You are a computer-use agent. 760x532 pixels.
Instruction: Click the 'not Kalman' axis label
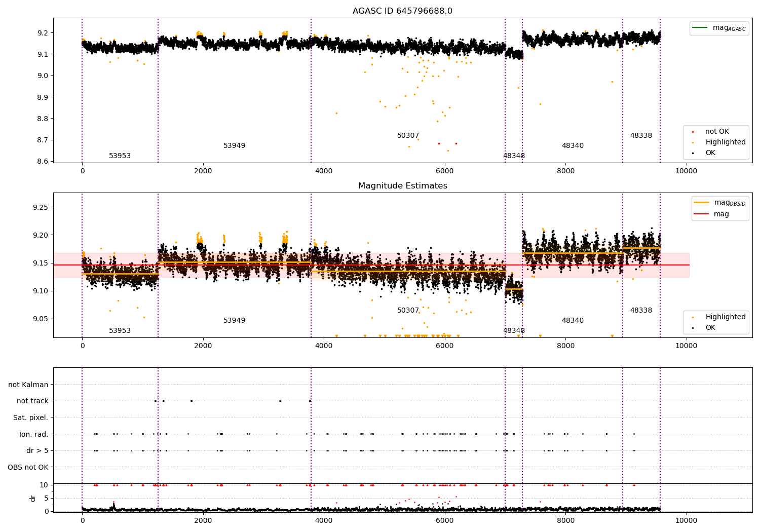28,385
